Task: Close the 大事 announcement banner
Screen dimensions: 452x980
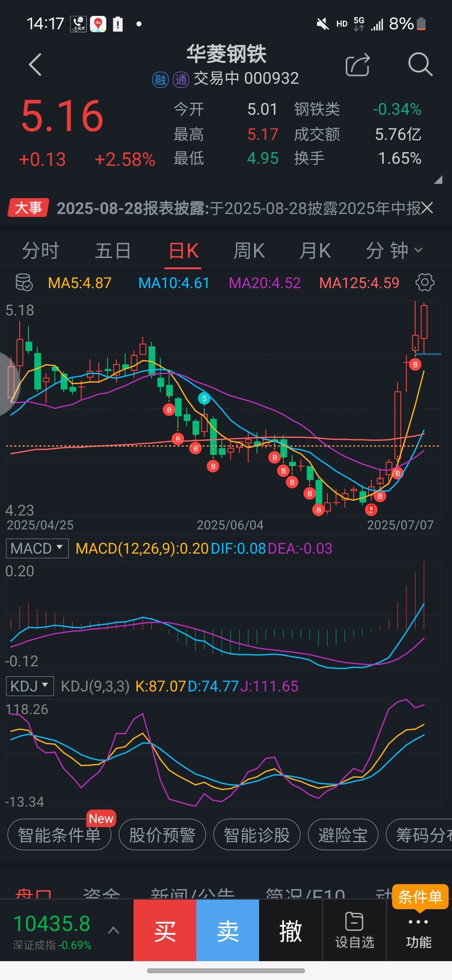Action: 427,208
